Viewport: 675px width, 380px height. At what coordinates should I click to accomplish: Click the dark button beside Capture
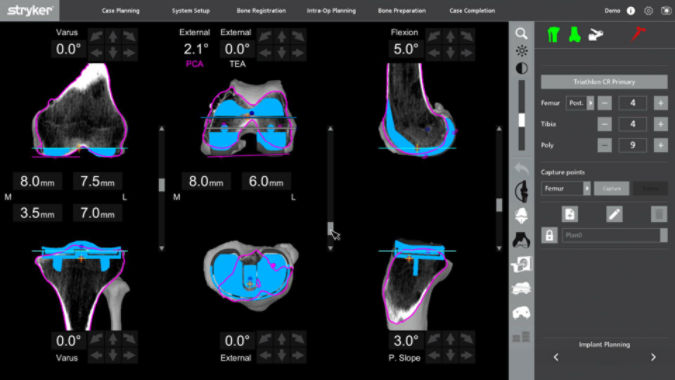click(650, 188)
